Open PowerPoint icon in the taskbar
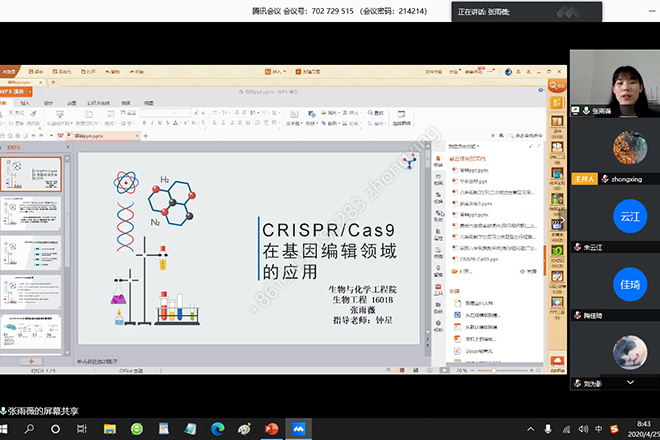The height and width of the screenshot is (440, 660). pos(269,428)
